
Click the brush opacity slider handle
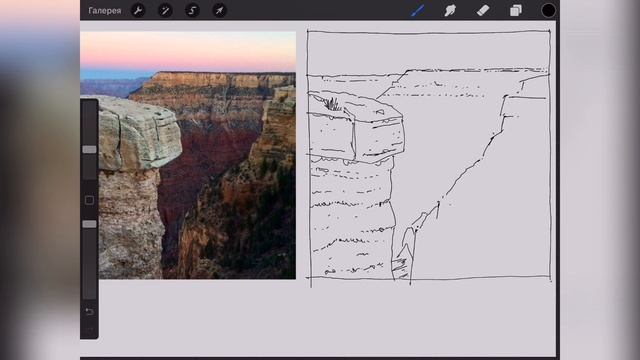tap(89, 224)
